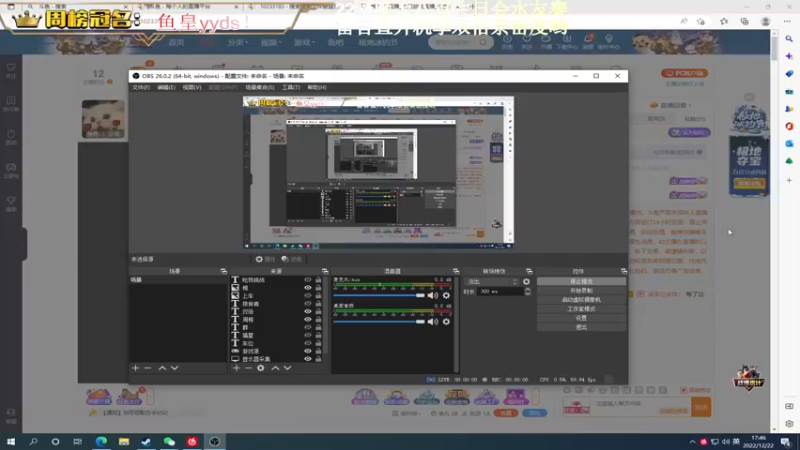
Task: Lock the 上车 source
Action: pyautogui.click(x=318, y=295)
